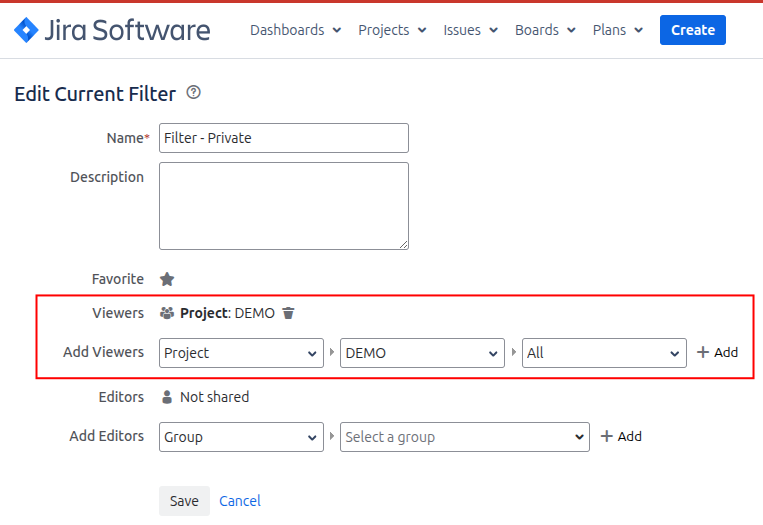Open the Boards menu
The image size is (763, 525).
click(x=545, y=30)
